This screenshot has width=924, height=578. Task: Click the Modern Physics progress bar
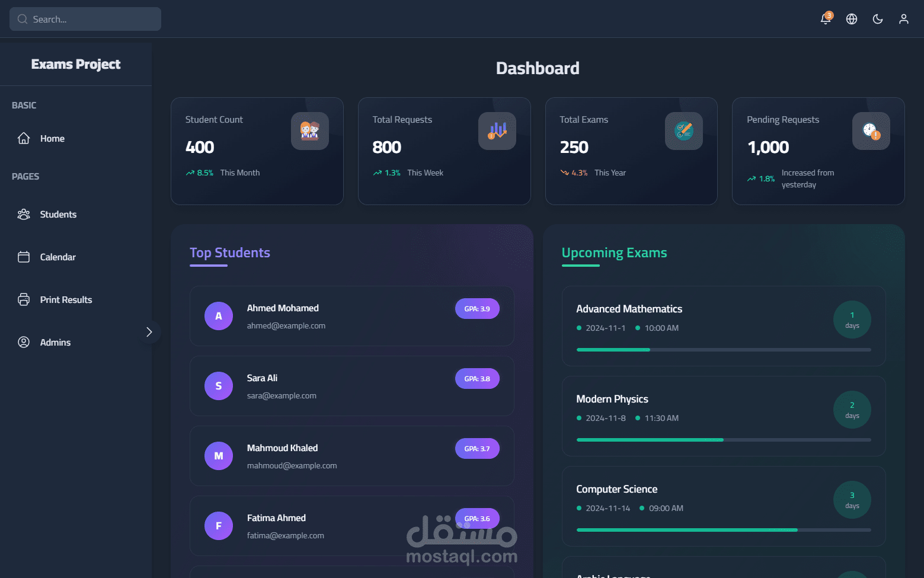point(724,440)
